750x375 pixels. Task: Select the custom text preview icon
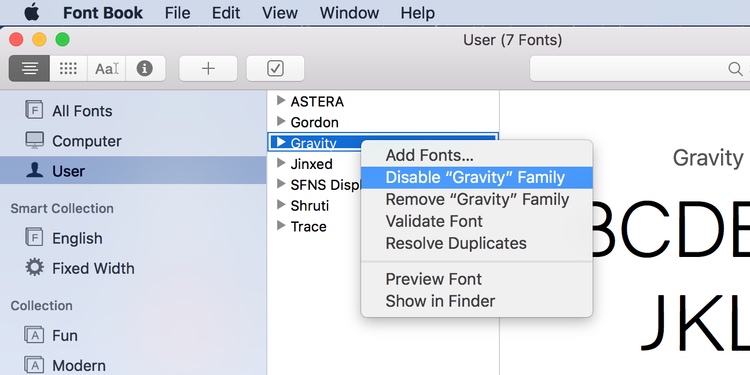coord(107,69)
